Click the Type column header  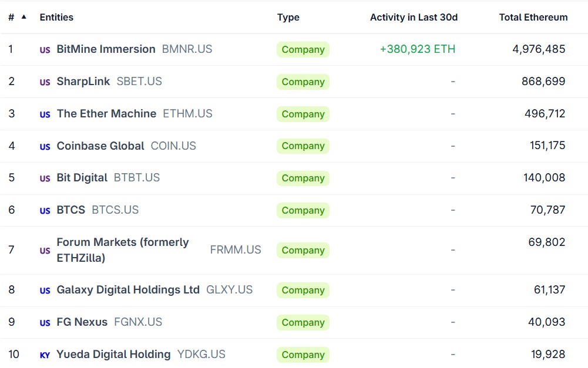(288, 17)
